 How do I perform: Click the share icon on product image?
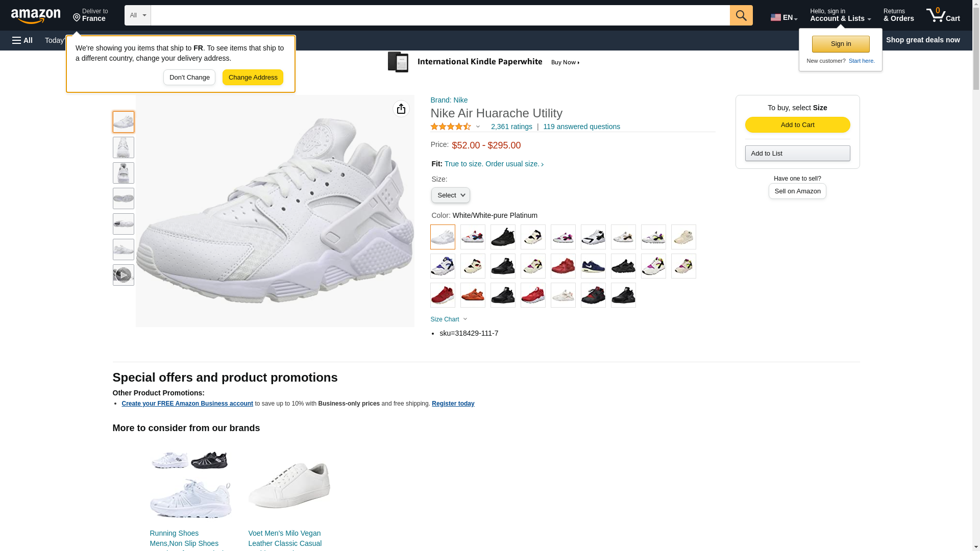(401, 109)
